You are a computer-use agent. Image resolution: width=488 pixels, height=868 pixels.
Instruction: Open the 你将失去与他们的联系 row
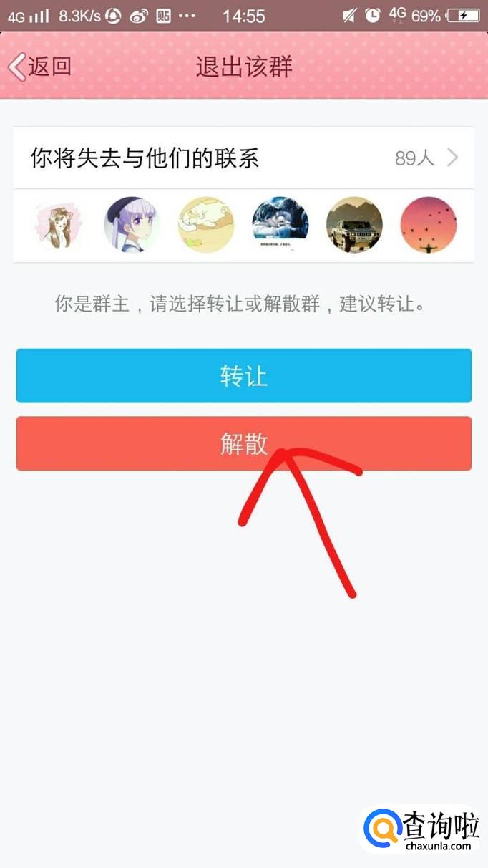coord(244,158)
